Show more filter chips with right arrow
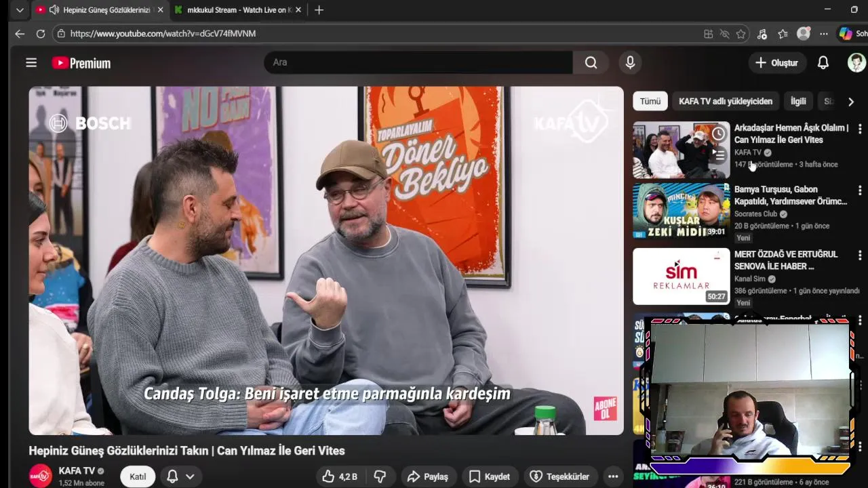The height and width of the screenshot is (488, 868). (850, 102)
